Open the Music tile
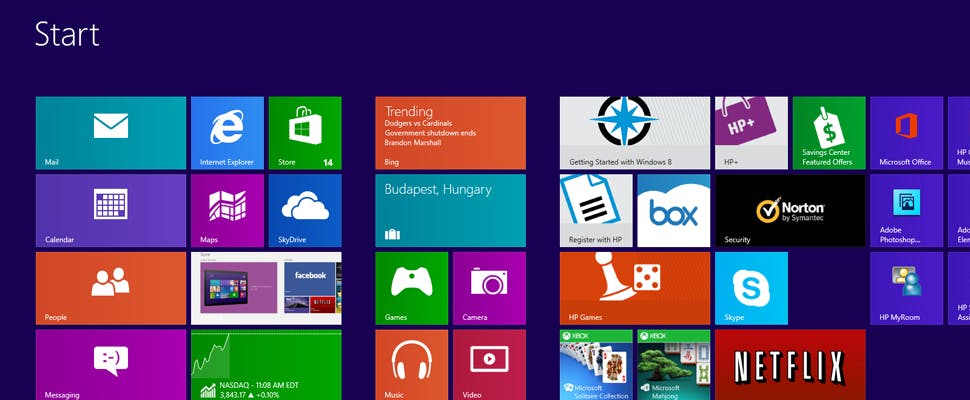The image size is (970, 400). pos(411,365)
